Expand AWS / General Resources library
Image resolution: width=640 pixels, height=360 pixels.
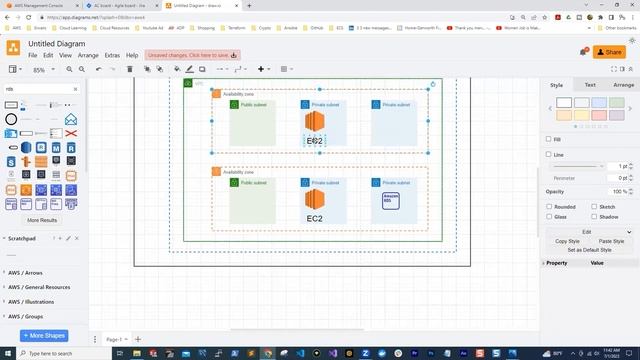39,287
